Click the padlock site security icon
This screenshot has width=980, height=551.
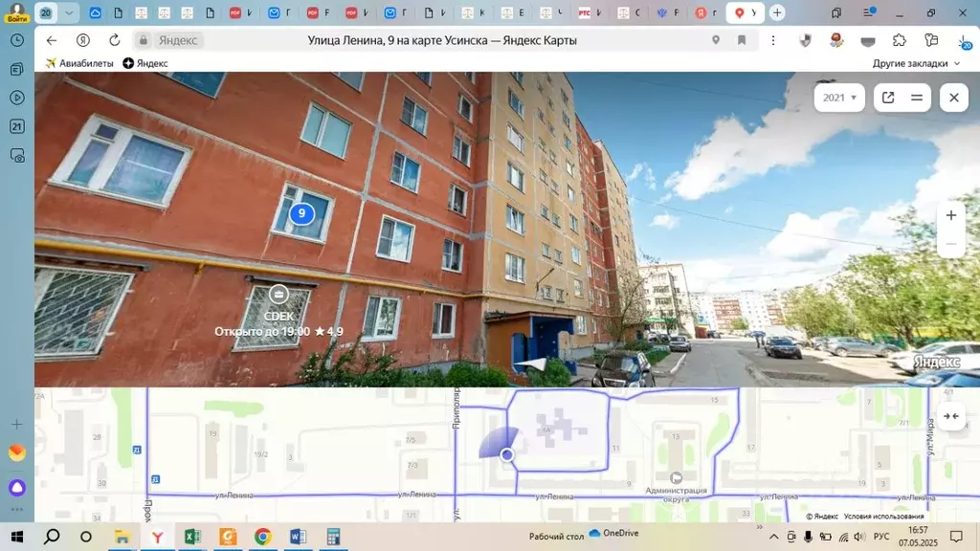[144, 40]
